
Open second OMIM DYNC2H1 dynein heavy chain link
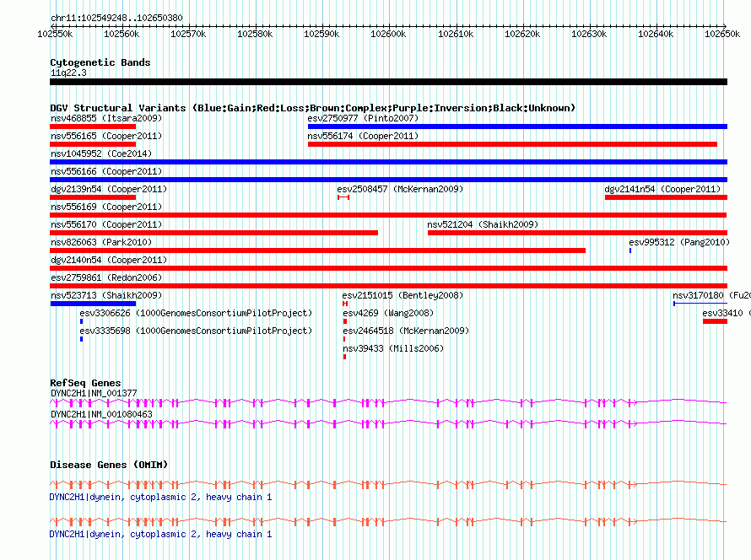pos(160,534)
